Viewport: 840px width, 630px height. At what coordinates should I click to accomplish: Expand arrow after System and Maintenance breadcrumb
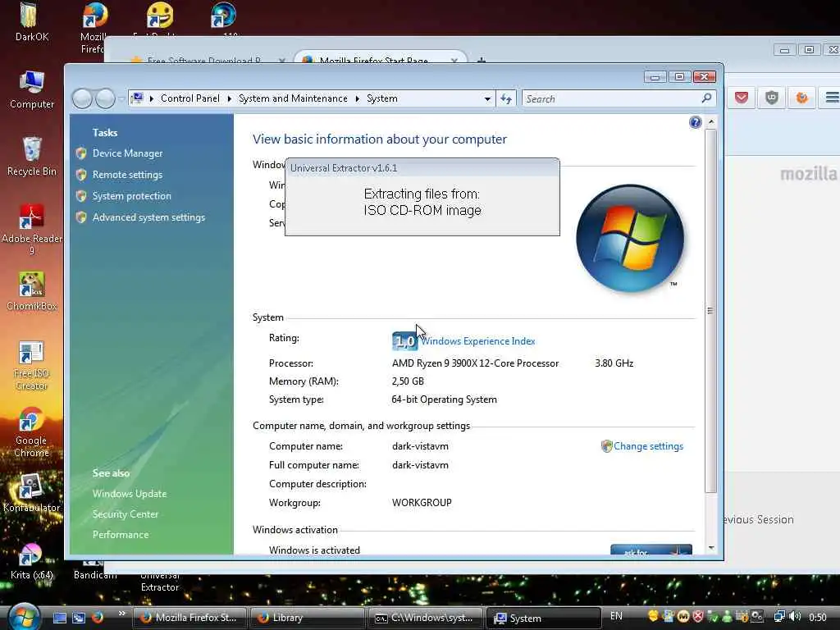click(358, 98)
